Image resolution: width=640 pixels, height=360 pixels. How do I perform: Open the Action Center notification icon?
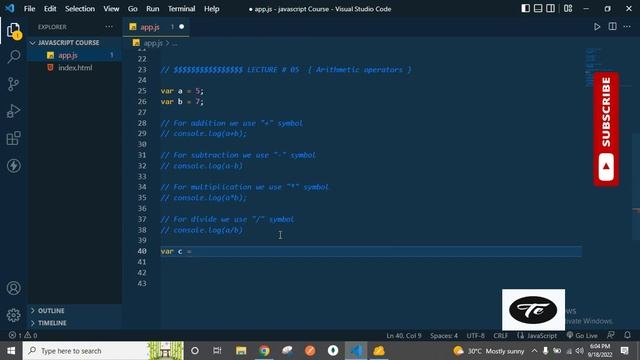(x=624, y=351)
